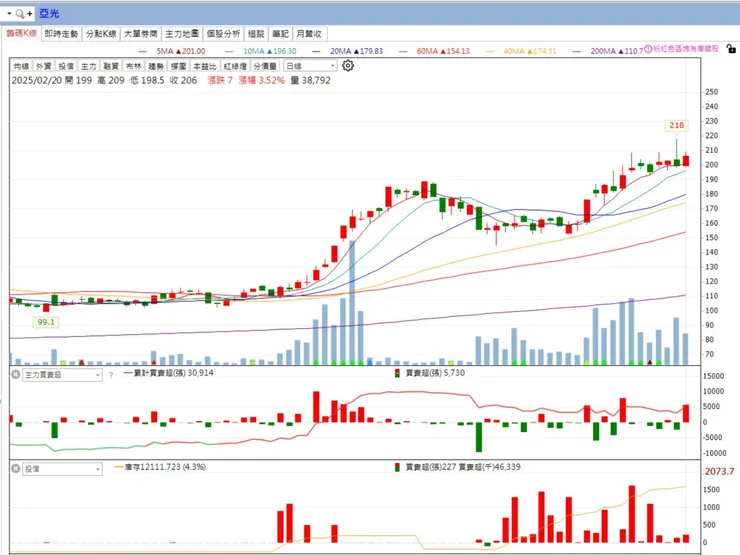This screenshot has height=555, width=740.
Task: Click the unlock padlock icon at top right
Action: (731, 49)
